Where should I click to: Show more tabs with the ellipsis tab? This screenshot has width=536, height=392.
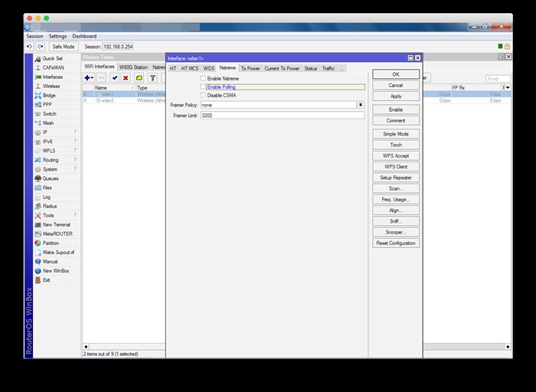point(342,68)
